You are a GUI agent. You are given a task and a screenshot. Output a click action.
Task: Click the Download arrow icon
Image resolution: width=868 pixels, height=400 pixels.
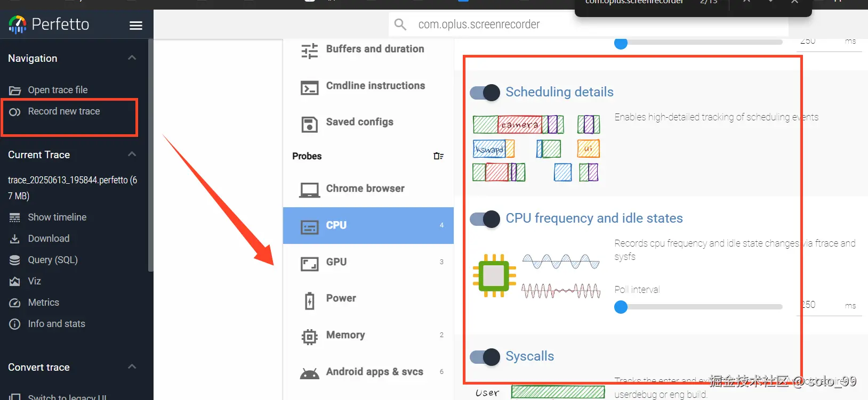[x=15, y=239]
